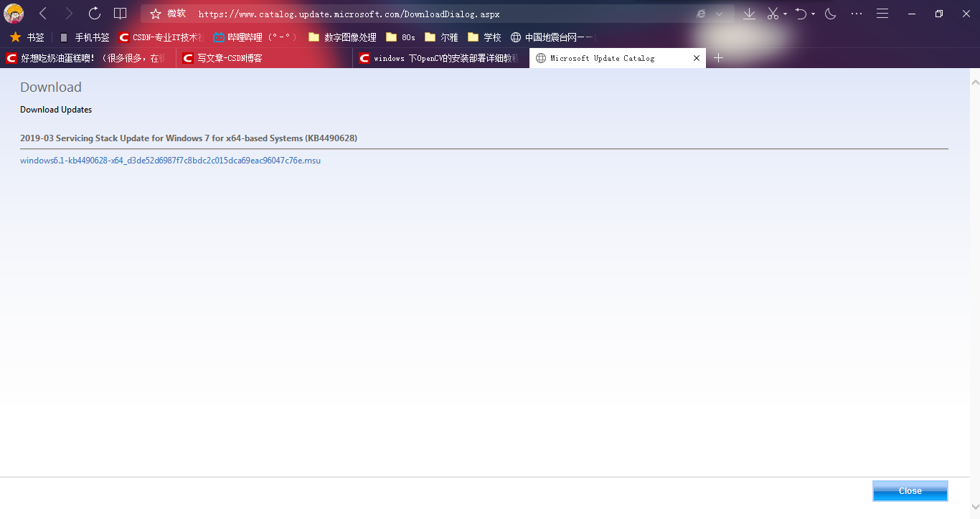Screen dimensions: 980x519
Task: Bookmark page with the star icon
Action: (x=156, y=14)
